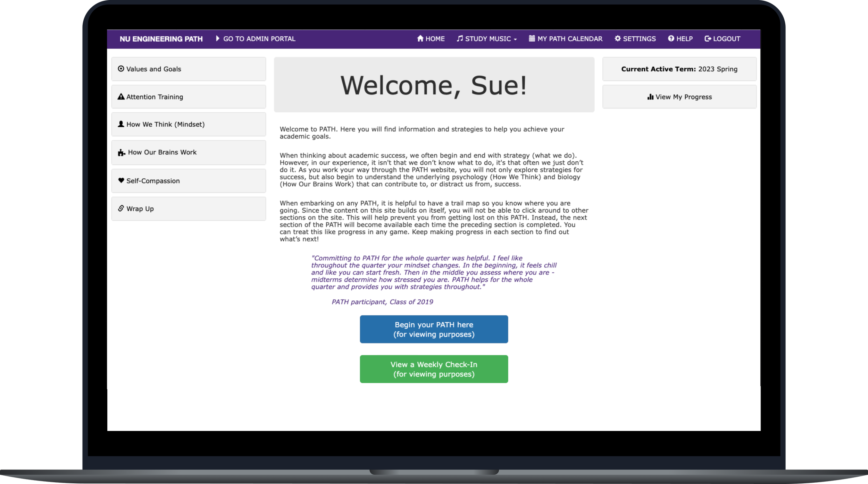Click NU Engineering PATH brand link
The width and height of the screenshot is (868, 484).
click(161, 39)
